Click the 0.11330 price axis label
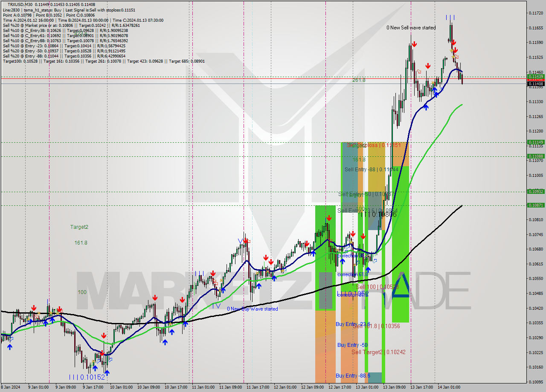 point(536,101)
